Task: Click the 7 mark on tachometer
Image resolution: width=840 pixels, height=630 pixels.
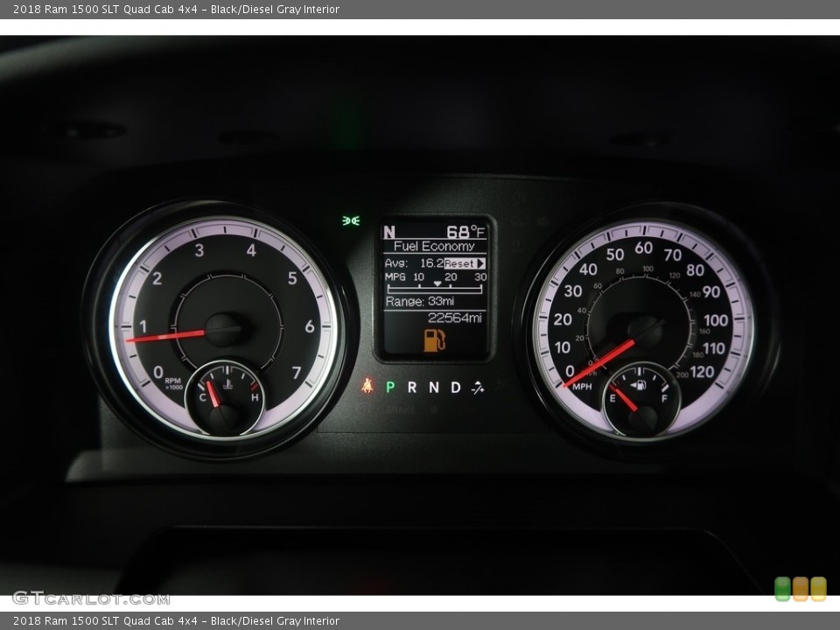Action: click(x=297, y=373)
